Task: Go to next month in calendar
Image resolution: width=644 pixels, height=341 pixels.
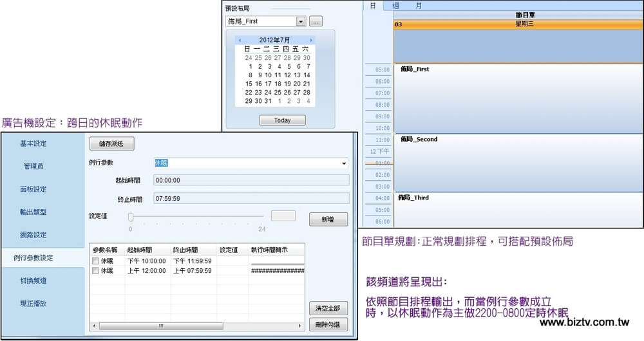Action: pyautogui.click(x=311, y=40)
